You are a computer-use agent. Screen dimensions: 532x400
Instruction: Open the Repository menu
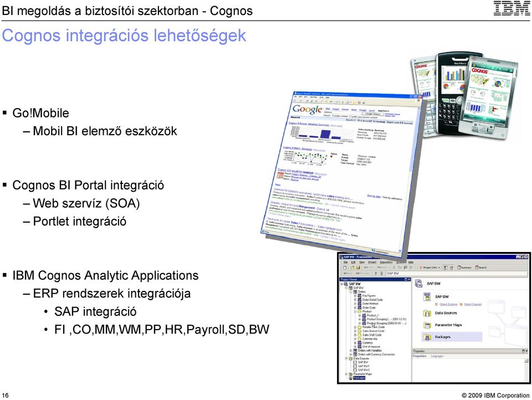pos(386,262)
